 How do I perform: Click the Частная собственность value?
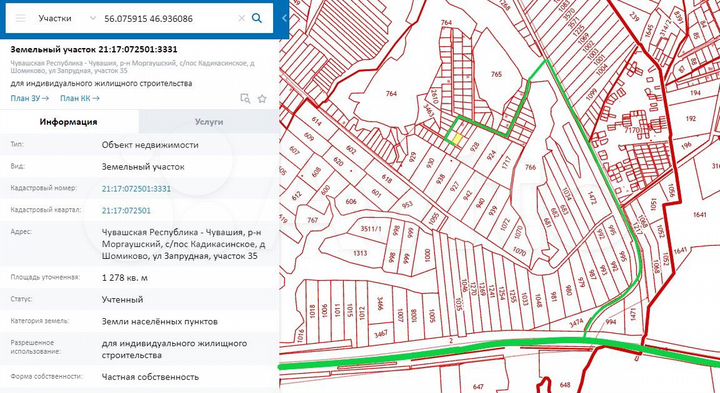(x=150, y=377)
